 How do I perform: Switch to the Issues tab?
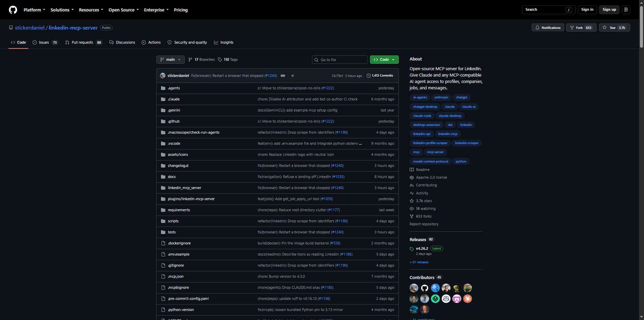pyautogui.click(x=45, y=42)
